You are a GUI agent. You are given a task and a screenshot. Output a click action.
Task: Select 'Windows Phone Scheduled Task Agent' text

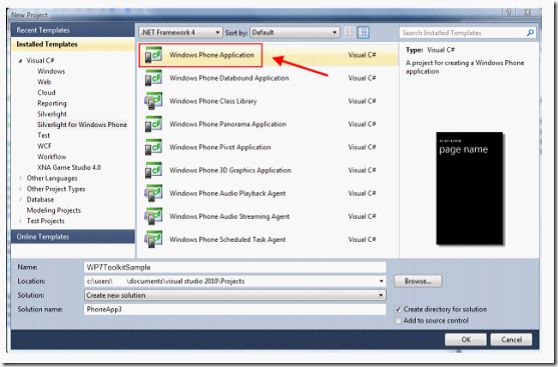pos(227,240)
